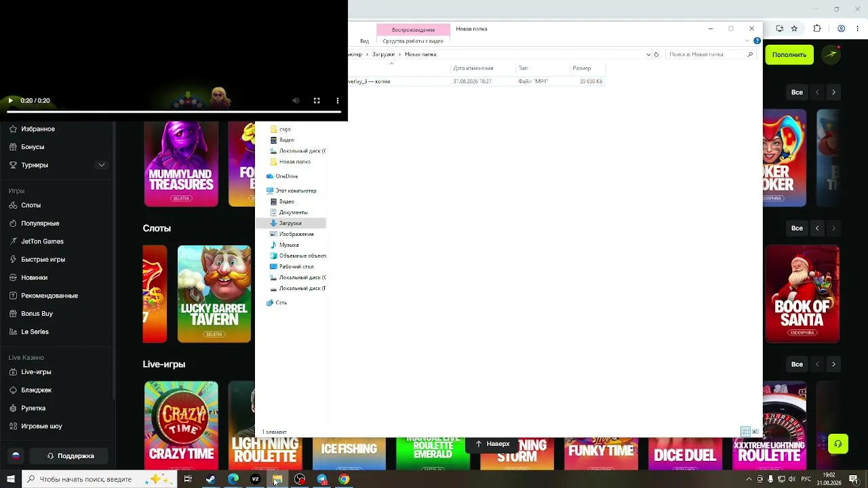Open the language flag selector
The image size is (868, 488).
(x=16, y=456)
